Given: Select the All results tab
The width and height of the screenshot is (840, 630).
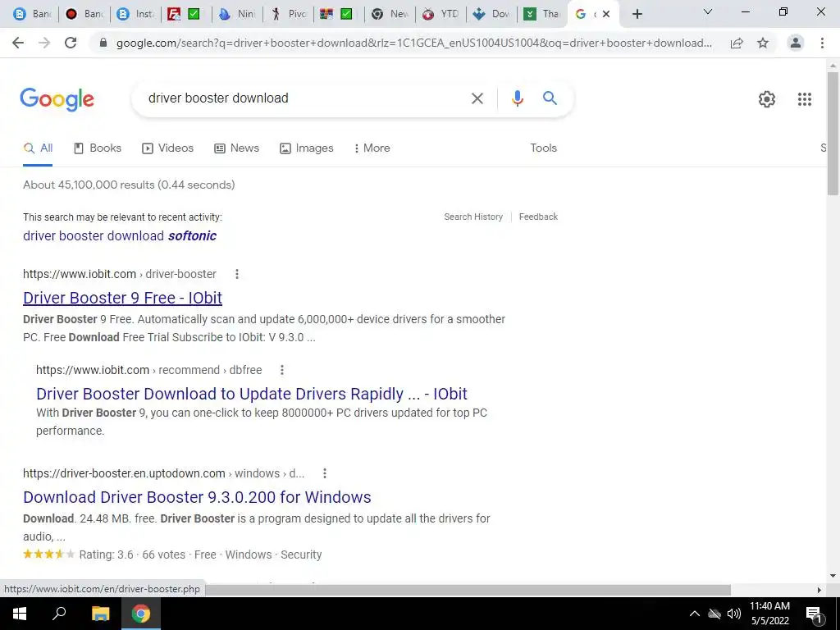Looking at the screenshot, I should pyautogui.click(x=38, y=148).
